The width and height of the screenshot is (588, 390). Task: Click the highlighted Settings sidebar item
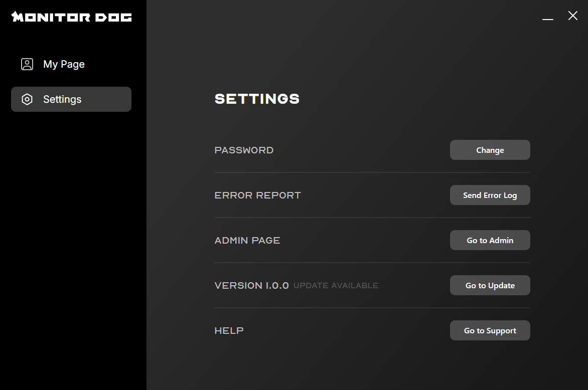pos(71,99)
